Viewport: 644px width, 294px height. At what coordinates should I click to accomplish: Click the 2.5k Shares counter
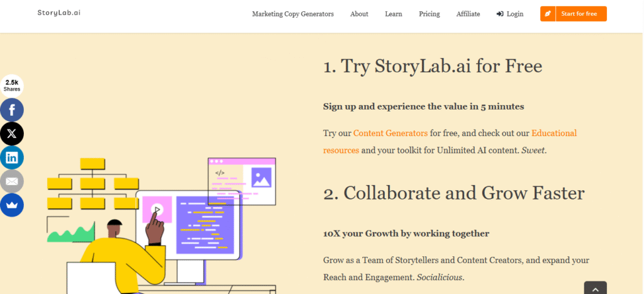pyautogui.click(x=12, y=86)
